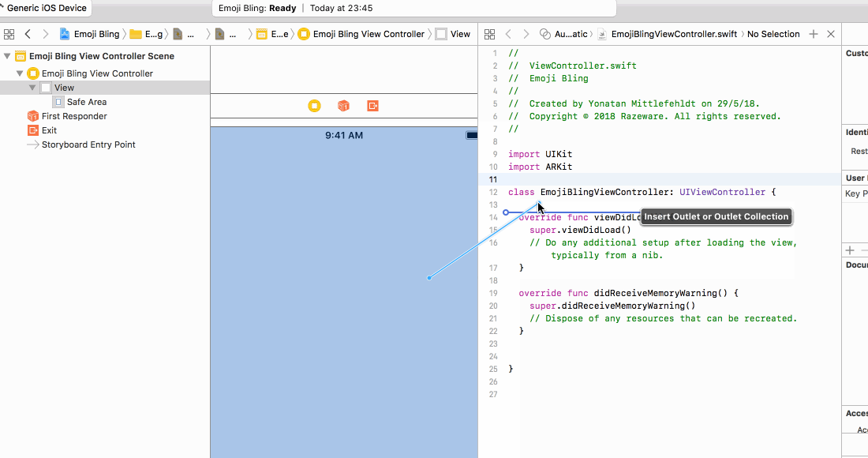
Task: Click the Automatic assistant mode breadcrumb
Action: 563,34
